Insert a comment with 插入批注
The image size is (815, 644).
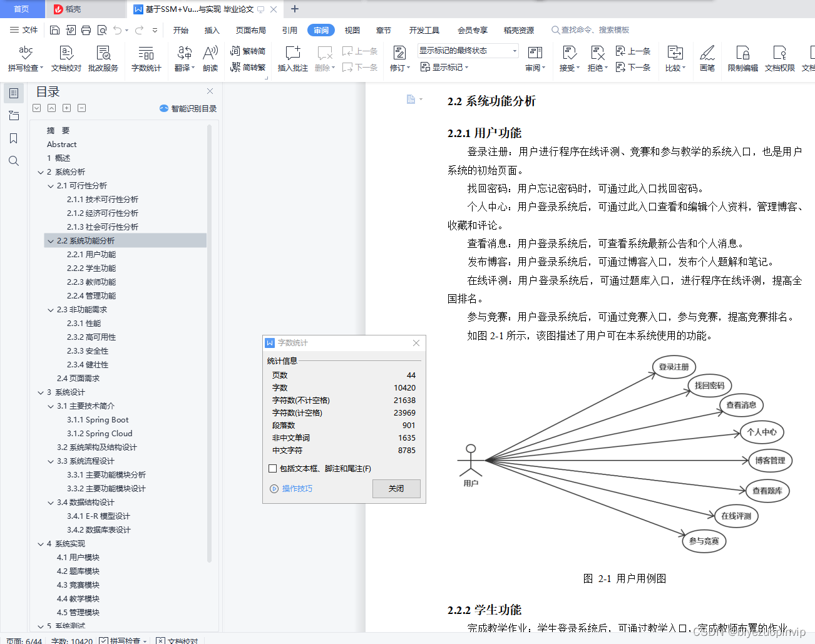click(292, 59)
